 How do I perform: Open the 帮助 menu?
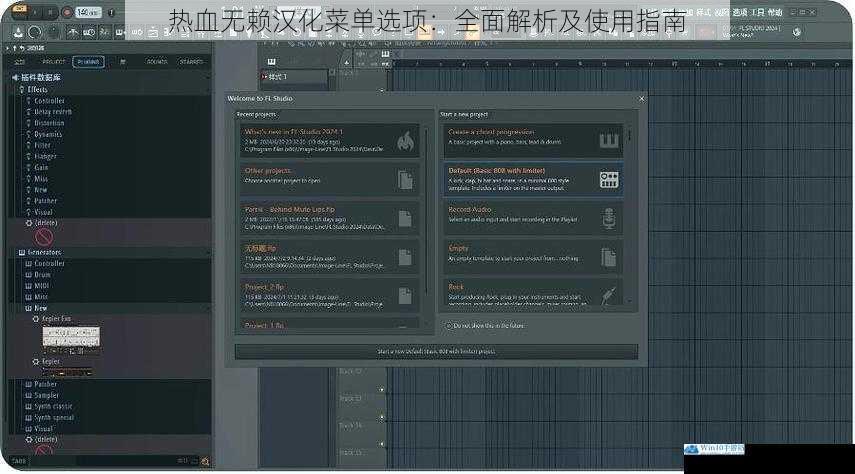click(x=775, y=12)
